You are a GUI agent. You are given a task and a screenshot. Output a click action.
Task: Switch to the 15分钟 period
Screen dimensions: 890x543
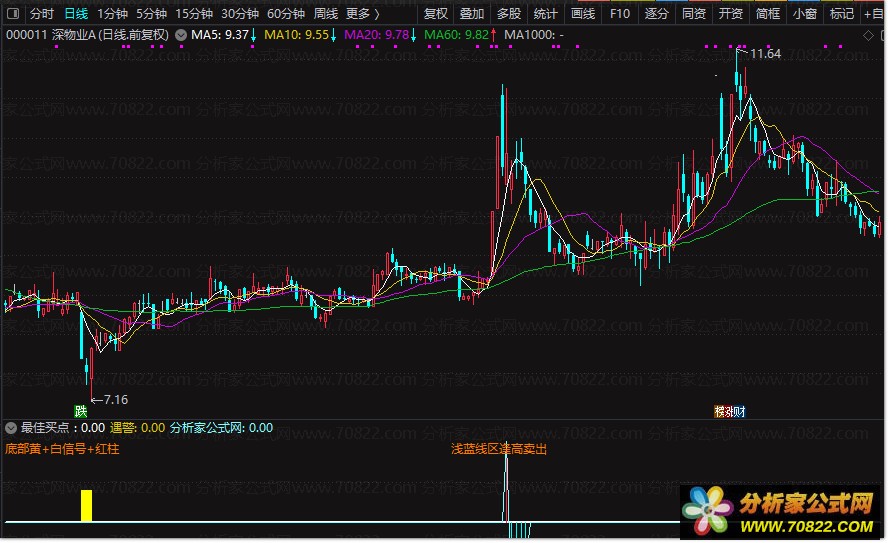(194, 14)
